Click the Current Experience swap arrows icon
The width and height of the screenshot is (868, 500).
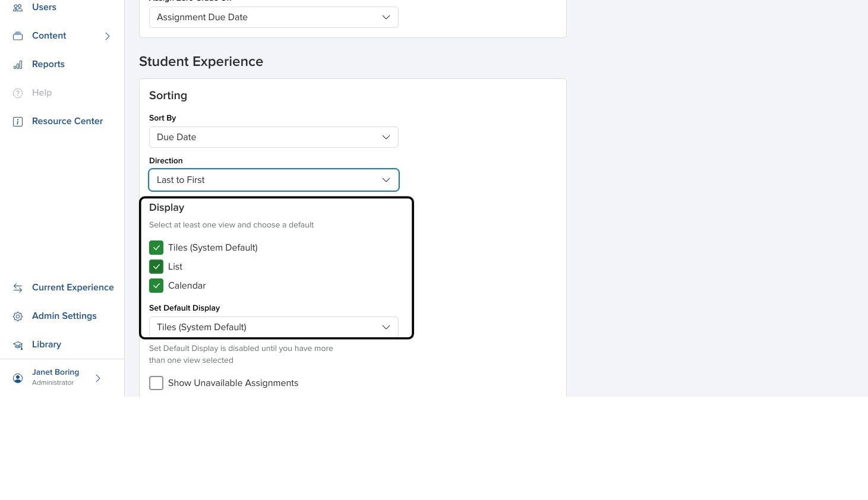18,288
